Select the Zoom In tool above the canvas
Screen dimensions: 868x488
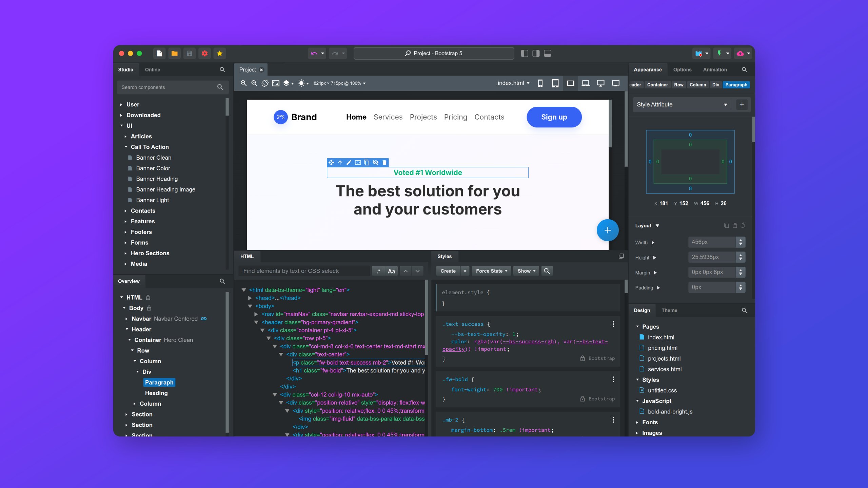244,83
